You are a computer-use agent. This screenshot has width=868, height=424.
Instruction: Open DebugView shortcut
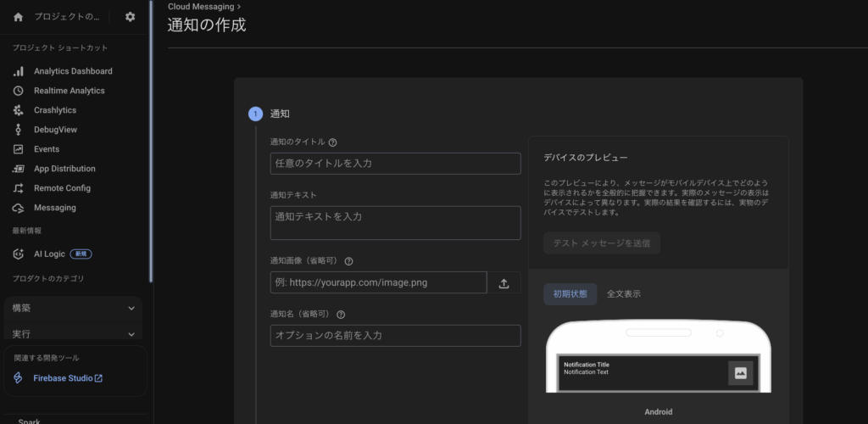tap(55, 130)
